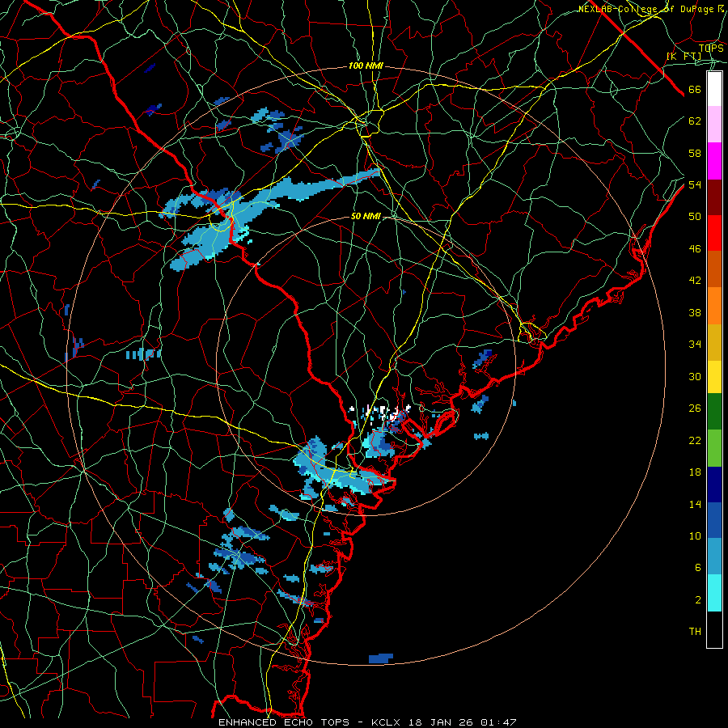Image resolution: width=728 pixels, height=728 pixels.
Task: Click the 42 legend value label
Action: 695,281
